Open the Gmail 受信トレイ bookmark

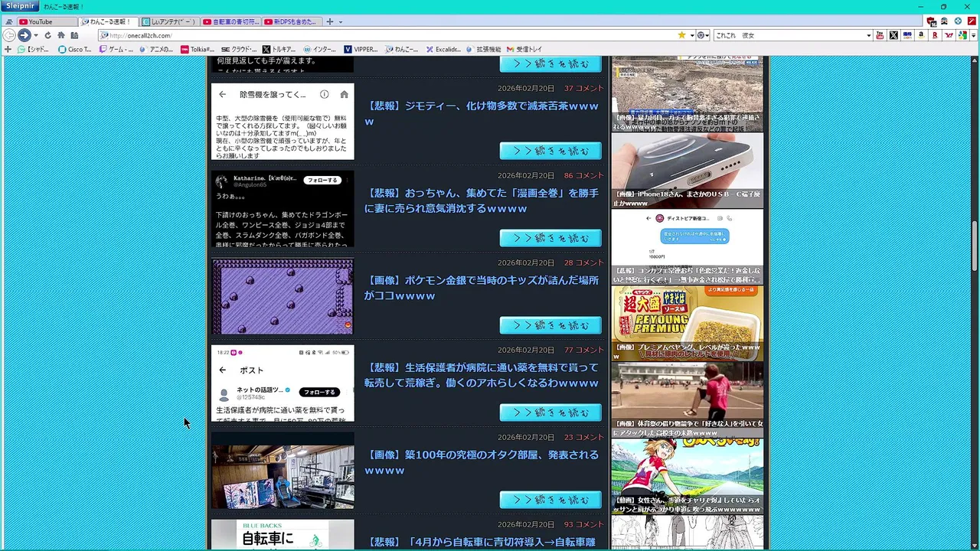click(524, 49)
